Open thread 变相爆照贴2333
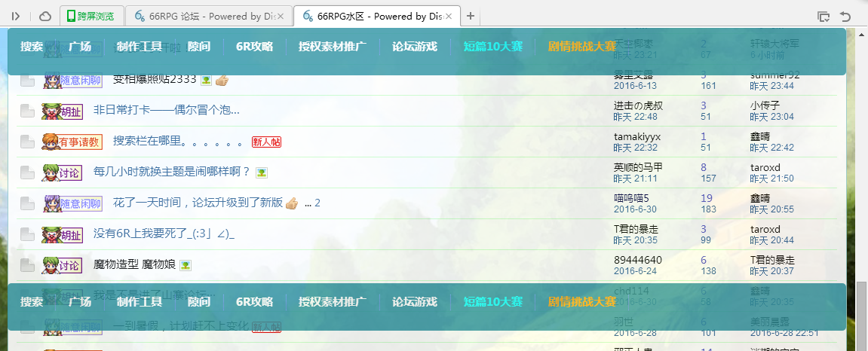The width and height of the screenshot is (868, 351). [155, 80]
